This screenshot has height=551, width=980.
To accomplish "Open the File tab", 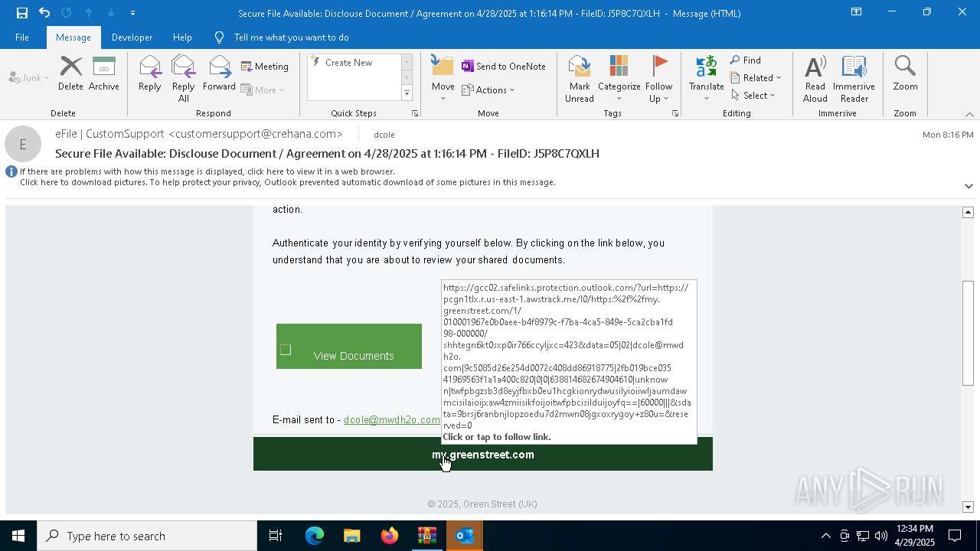I will [22, 37].
